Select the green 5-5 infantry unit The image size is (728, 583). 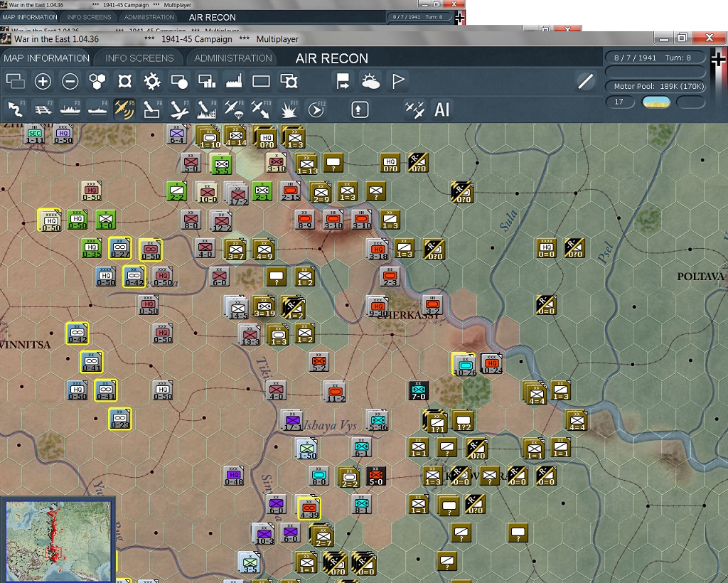pyautogui.click(x=222, y=164)
